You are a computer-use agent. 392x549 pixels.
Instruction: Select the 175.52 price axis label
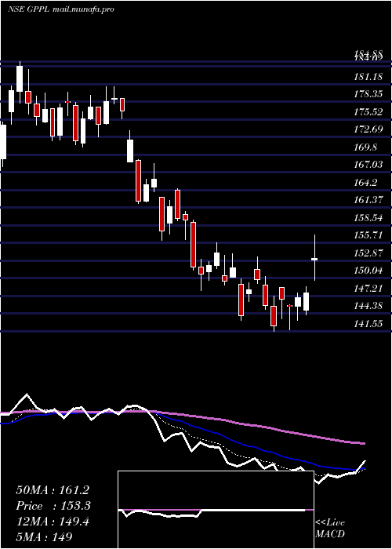(368, 112)
